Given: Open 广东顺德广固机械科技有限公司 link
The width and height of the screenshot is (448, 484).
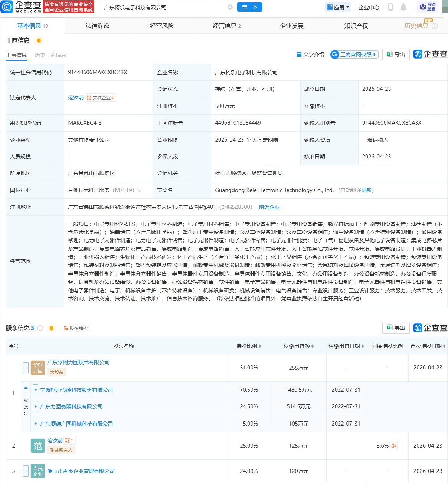Looking at the screenshot, I should click(x=76, y=424).
